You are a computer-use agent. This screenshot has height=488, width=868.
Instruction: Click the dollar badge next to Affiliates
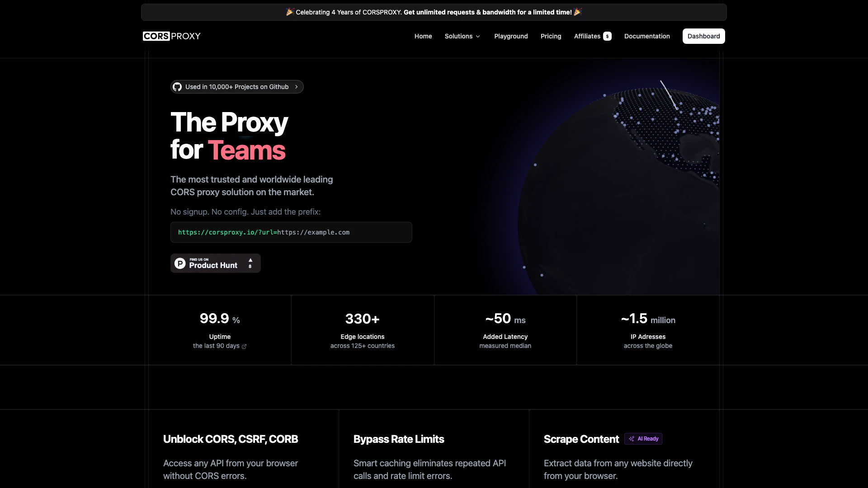pyautogui.click(x=607, y=36)
